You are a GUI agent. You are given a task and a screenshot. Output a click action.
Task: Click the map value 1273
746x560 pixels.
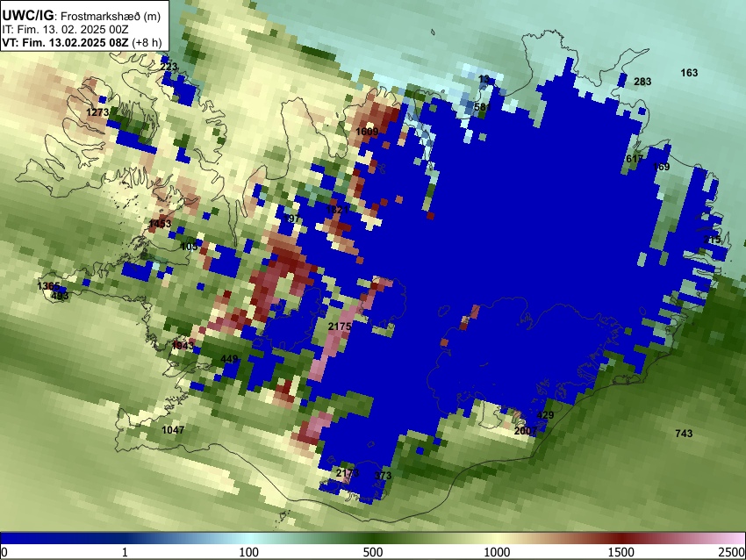(x=97, y=112)
